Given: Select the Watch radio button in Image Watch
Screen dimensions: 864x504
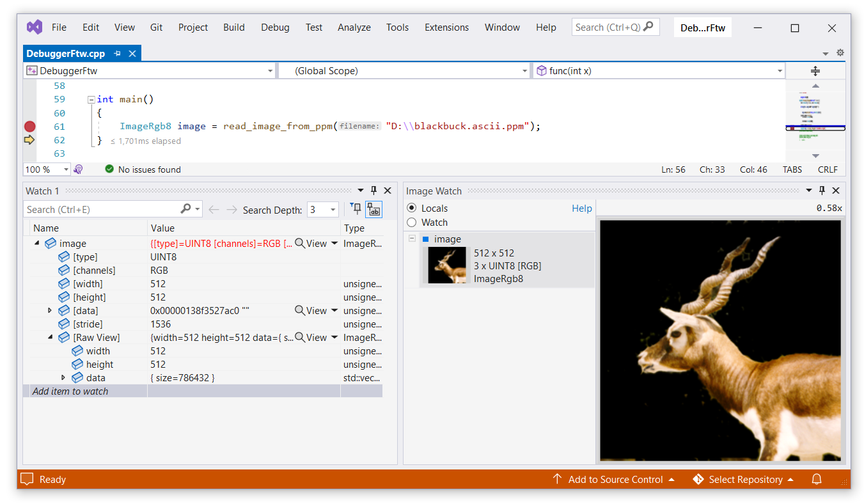Looking at the screenshot, I should [411, 222].
